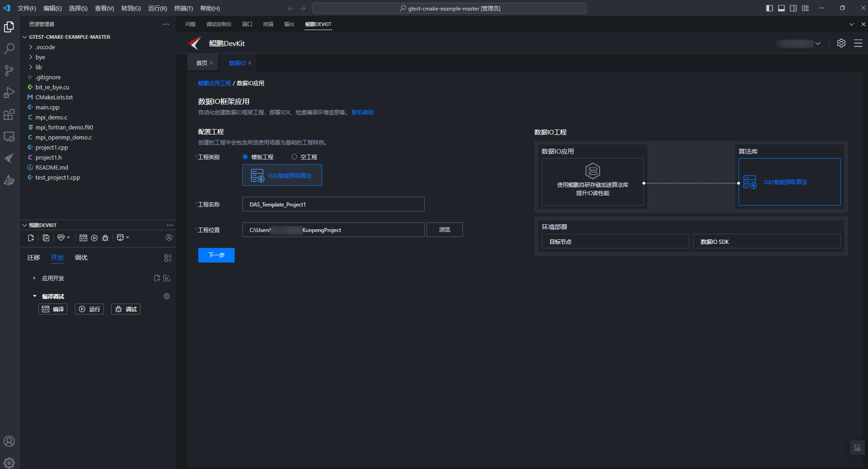
Task: Click 编译 button
Action: [53, 309]
